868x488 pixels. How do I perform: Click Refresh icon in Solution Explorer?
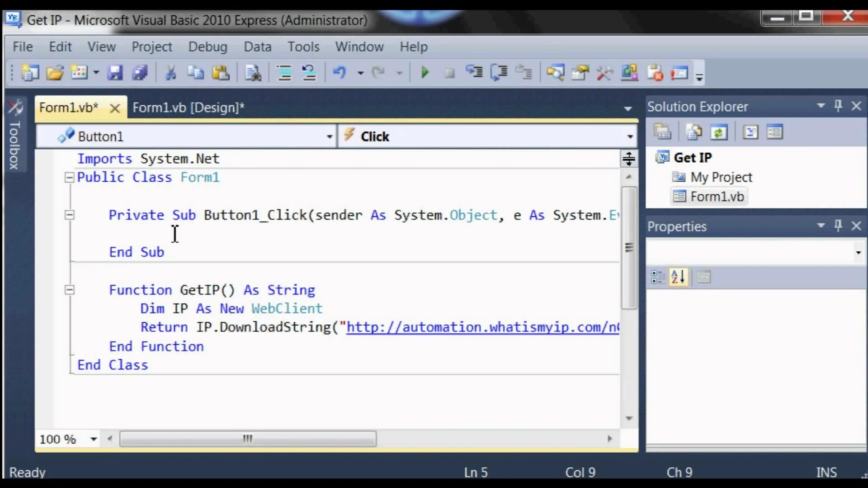[718, 132]
